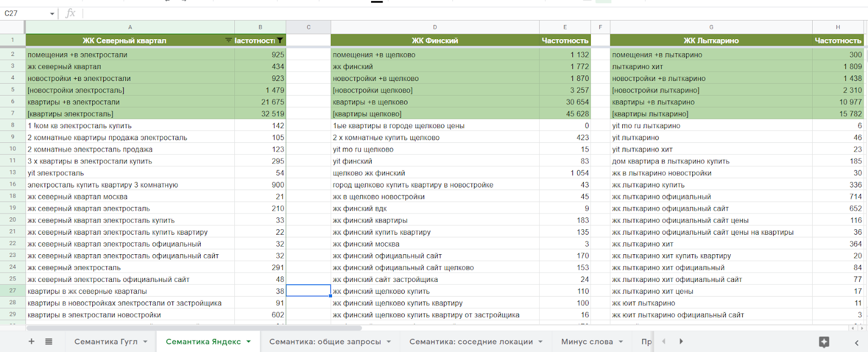Click cell 'жк лыткарино официальный сайт цены'
Viewport: 868px width, 352px height.
[711, 221]
